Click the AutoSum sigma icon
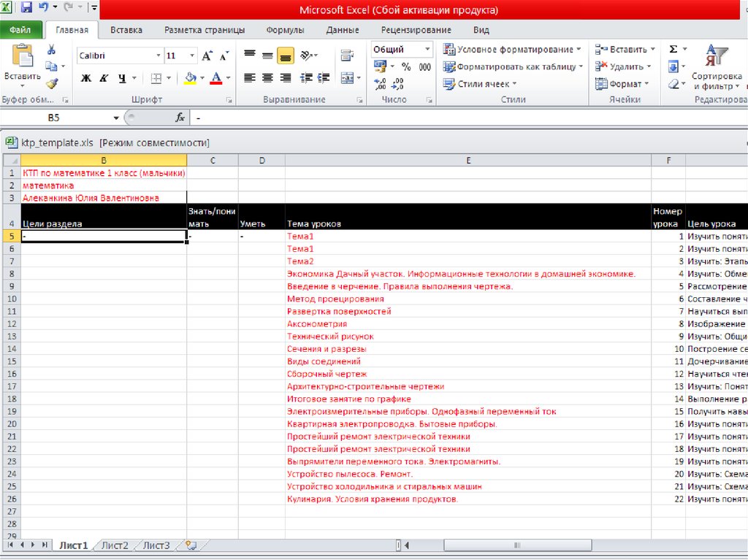Image resolution: width=748 pixels, height=560 pixels. [673, 49]
